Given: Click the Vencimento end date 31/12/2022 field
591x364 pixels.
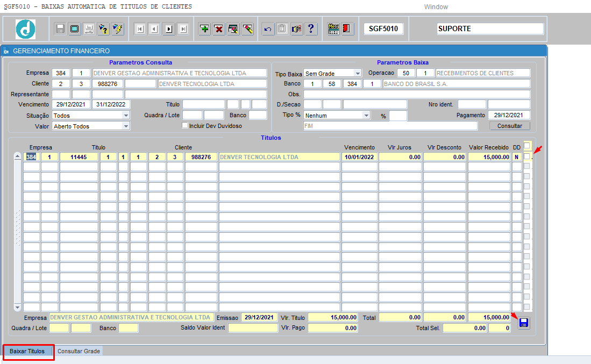Looking at the screenshot, I should tap(111, 104).
